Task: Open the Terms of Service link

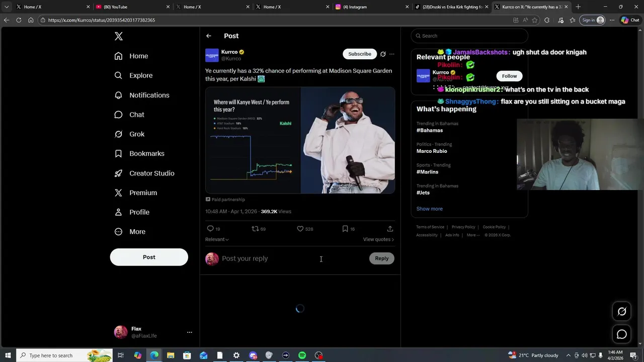Action: pyautogui.click(x=430, y=227)
